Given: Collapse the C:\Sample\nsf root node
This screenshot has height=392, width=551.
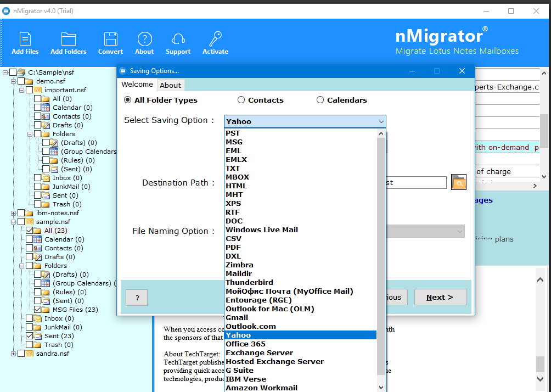Looking at the screenshot, I should click(5, 72).
